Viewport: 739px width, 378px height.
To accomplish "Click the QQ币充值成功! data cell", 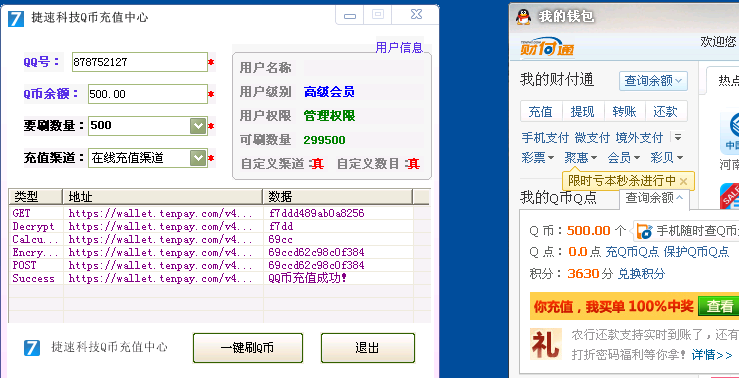I will (x=307, y=278).
